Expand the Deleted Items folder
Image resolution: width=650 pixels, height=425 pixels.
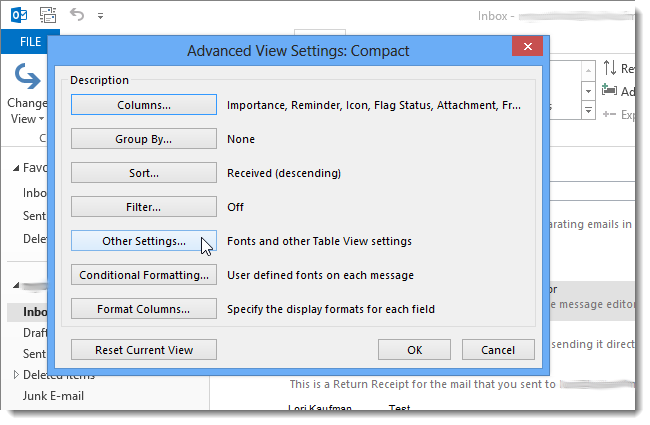[16, 375]
